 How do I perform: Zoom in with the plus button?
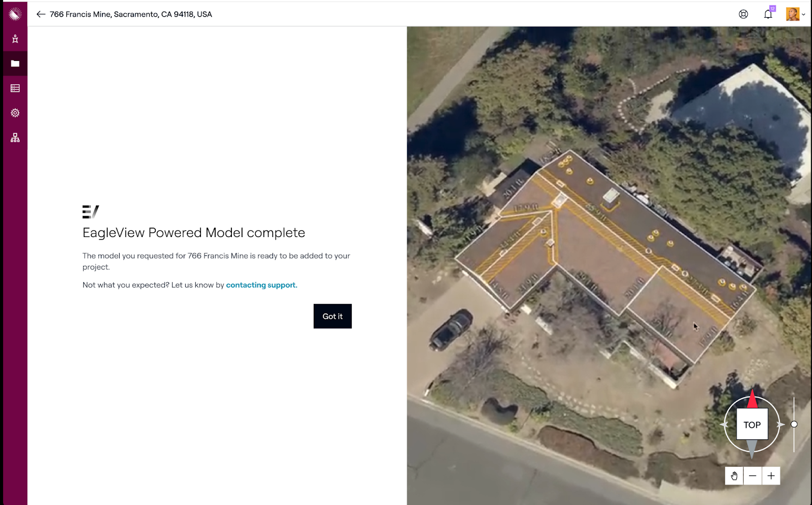[x=771, y=476]
